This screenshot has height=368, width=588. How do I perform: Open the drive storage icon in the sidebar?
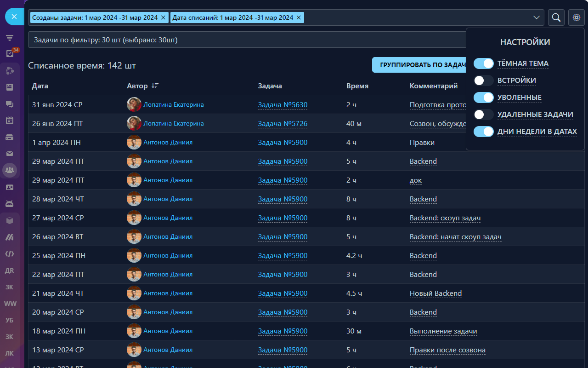(10, 137)
